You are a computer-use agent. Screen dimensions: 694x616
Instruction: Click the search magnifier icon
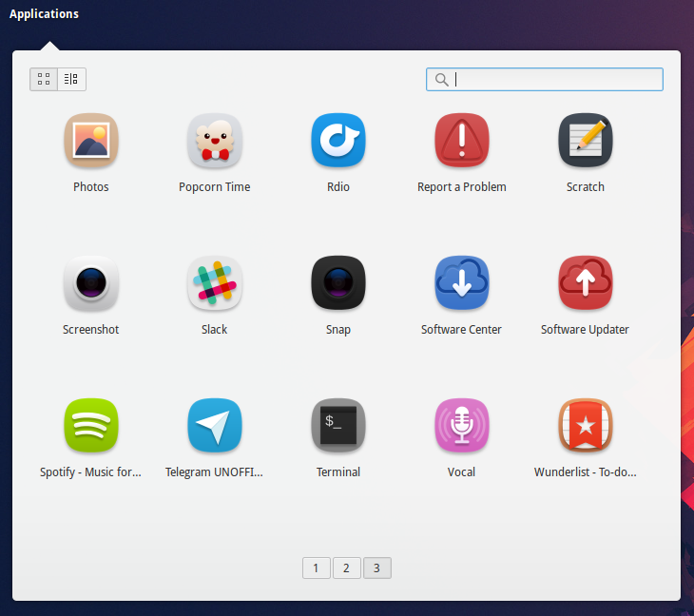pyautogui.click(x=442, y=80)
